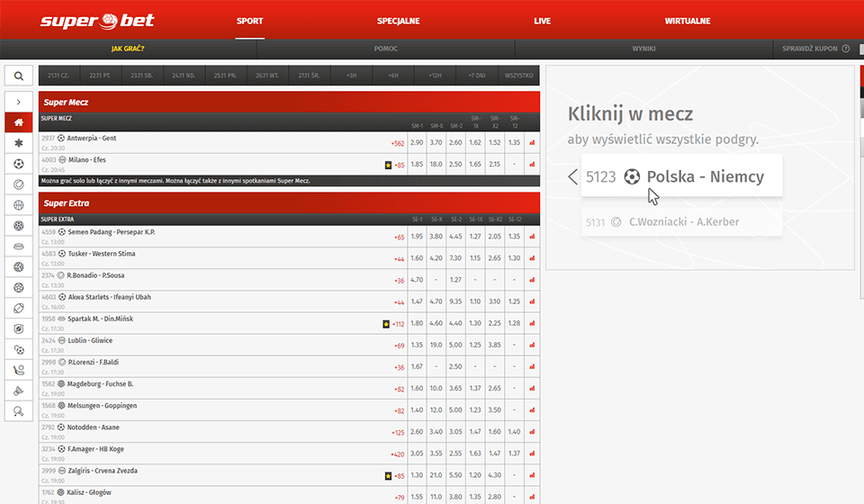Expand +65 extra bets for Semen Padang

point(399,238)
